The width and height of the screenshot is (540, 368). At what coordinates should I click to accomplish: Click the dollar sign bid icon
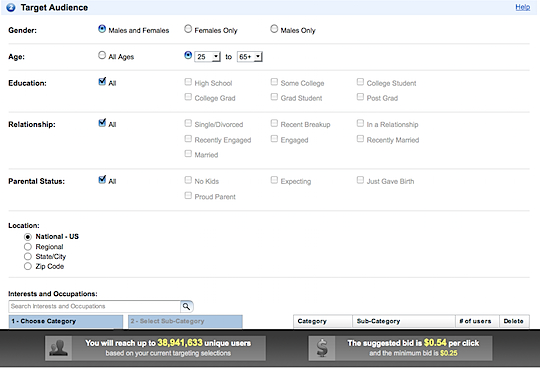322,348
